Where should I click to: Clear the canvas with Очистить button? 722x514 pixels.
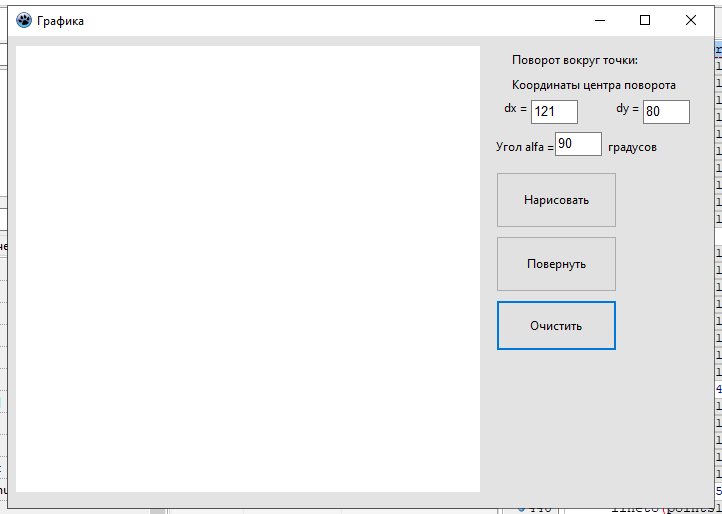556,326
